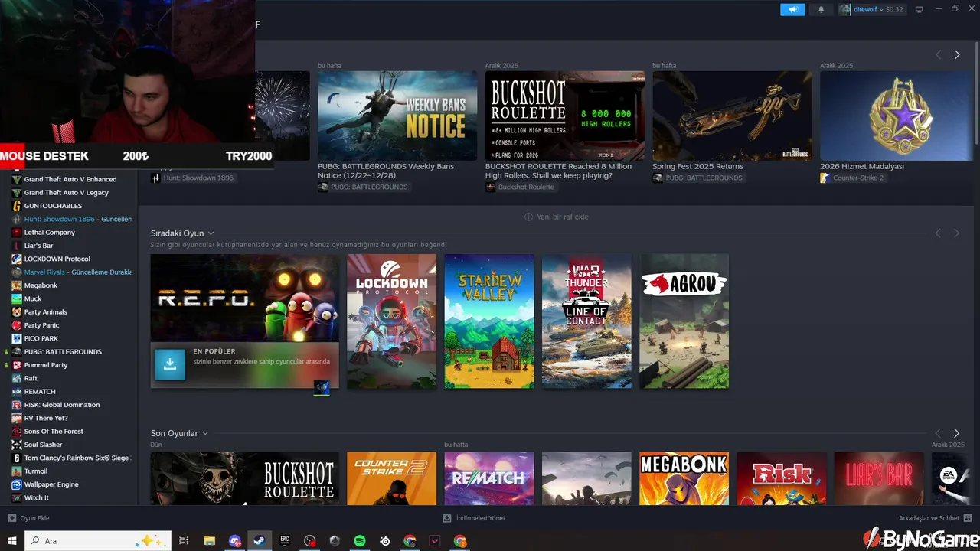Screen dimensions: 980x551
Task: Click Lethal Company icon in sidebar
Action: [17, 233]
